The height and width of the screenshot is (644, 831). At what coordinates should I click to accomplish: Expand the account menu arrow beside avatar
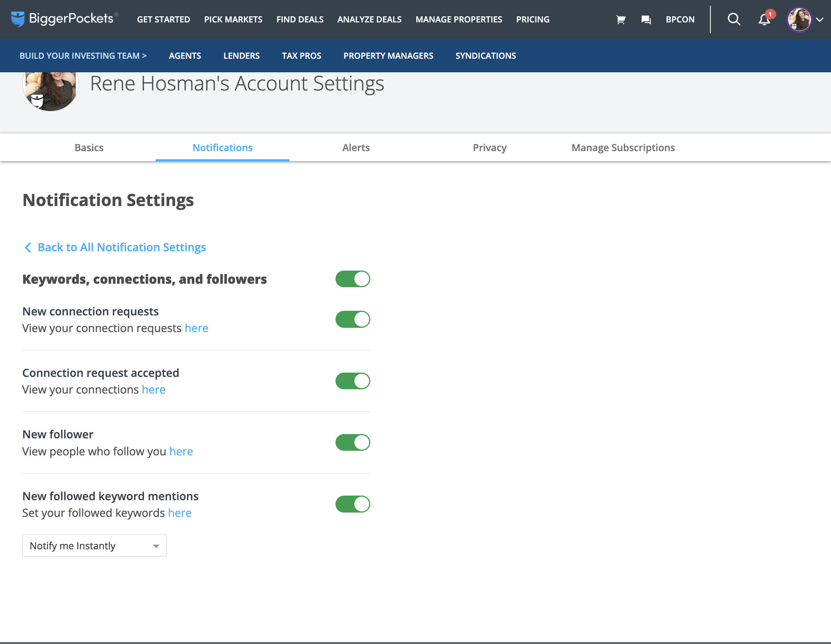[820, 20]
